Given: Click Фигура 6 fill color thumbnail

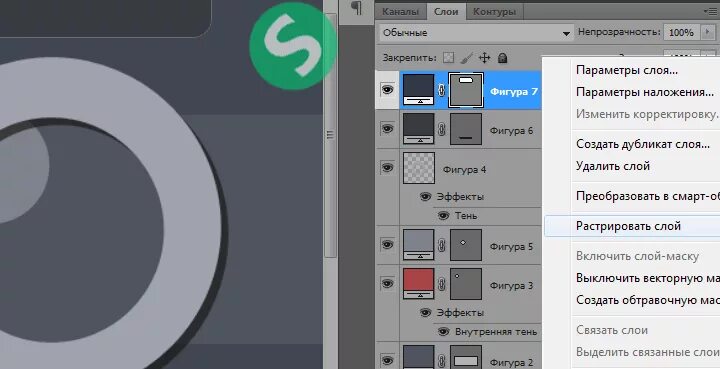Looking at the screenshot, I should 418,129.
